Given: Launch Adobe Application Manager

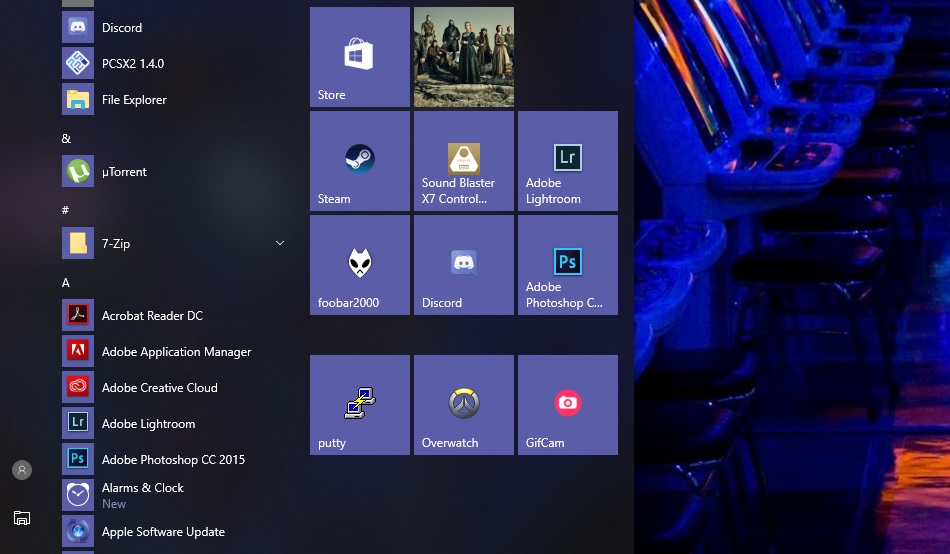Looking at the screenshot, I should pyautogui.click(x=174, y=352).
